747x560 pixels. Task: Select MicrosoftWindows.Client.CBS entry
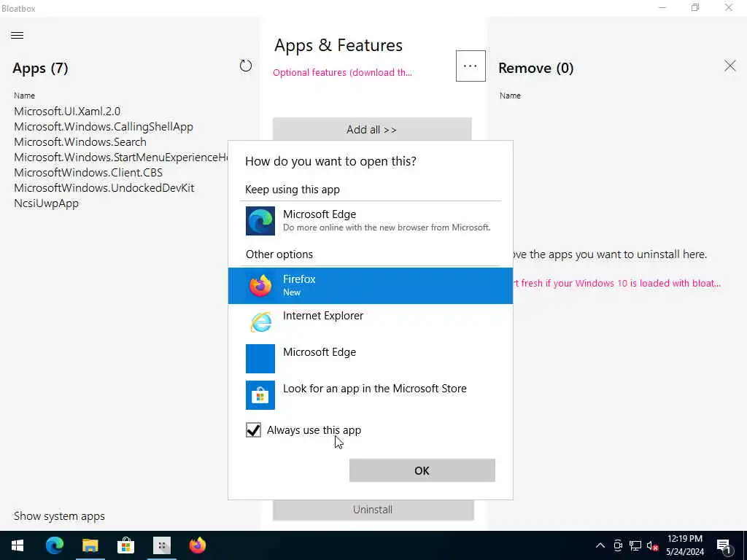click(88, 172)
